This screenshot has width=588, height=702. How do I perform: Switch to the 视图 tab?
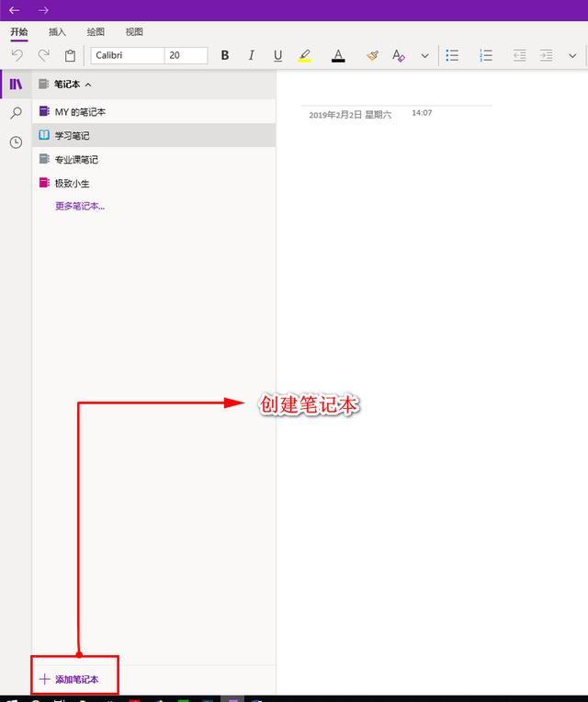point(134,32)
